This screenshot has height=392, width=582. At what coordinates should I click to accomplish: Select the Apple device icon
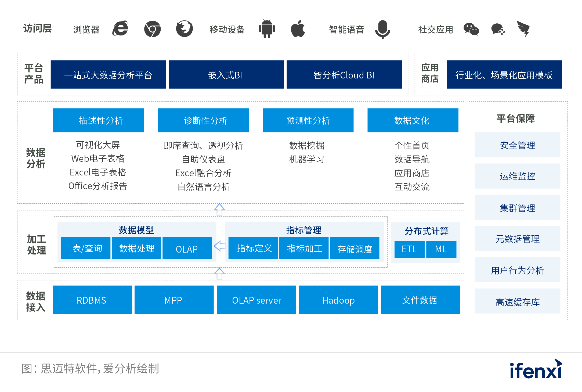[298, 29]
